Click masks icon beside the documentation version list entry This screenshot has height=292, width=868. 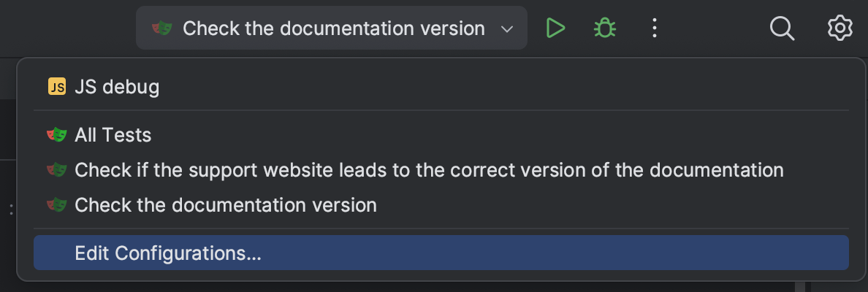click(57, 205)
